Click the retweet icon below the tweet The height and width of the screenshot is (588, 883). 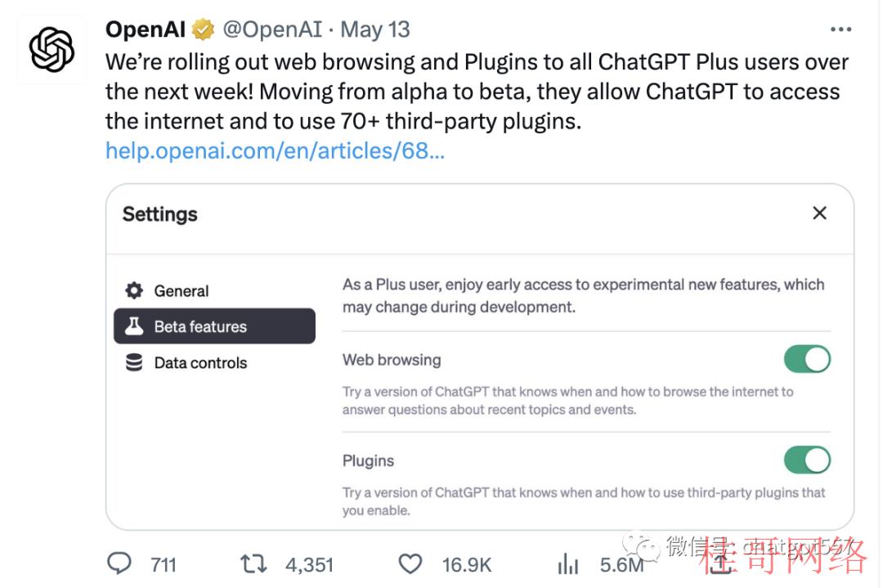click(253, 564)
